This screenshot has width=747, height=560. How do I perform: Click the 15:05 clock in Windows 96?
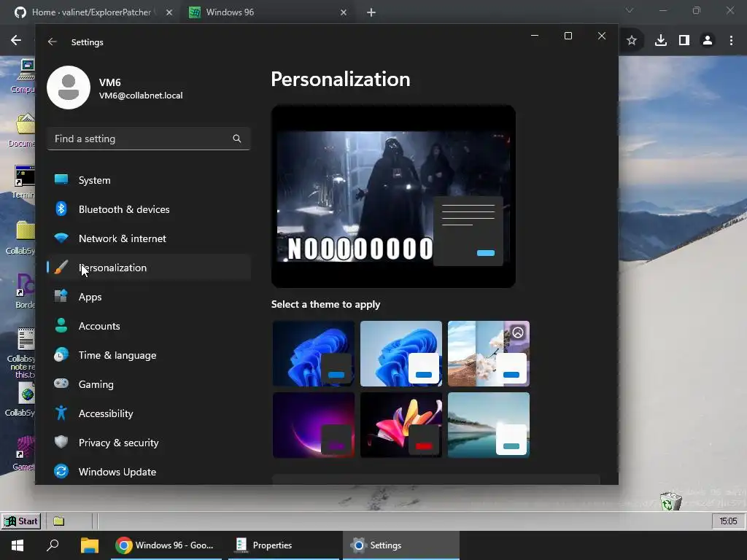tap(728, 521)
